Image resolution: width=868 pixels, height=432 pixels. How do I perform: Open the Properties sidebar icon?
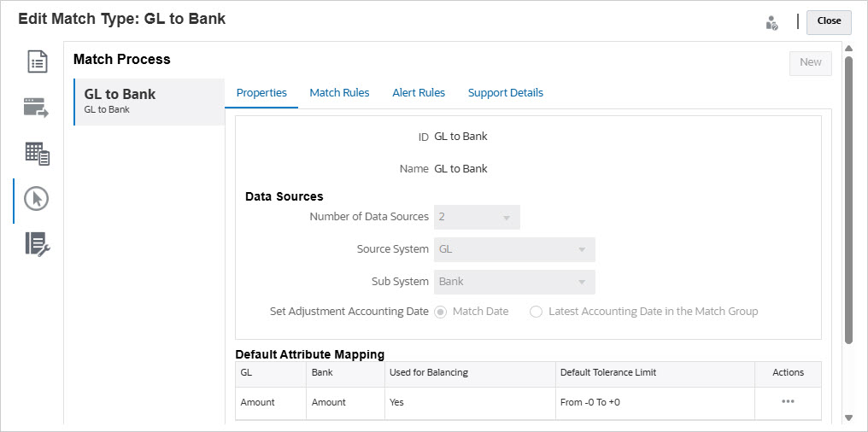(37, 61)
